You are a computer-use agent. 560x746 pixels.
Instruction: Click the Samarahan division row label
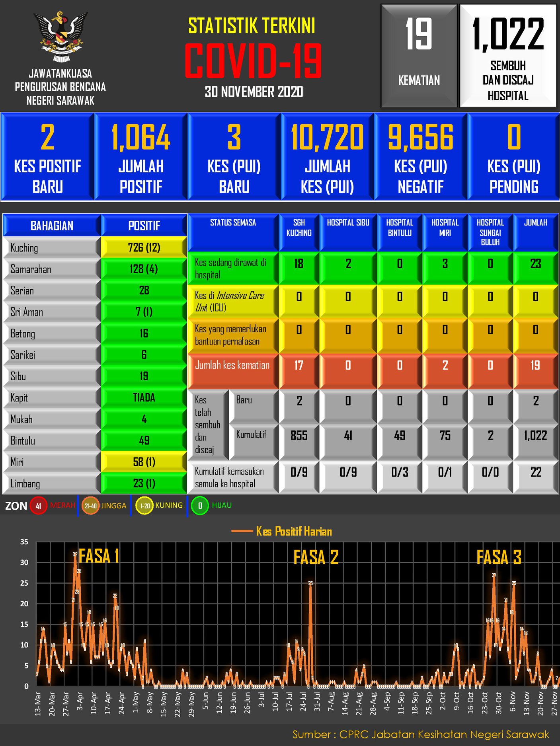point(52,269)
